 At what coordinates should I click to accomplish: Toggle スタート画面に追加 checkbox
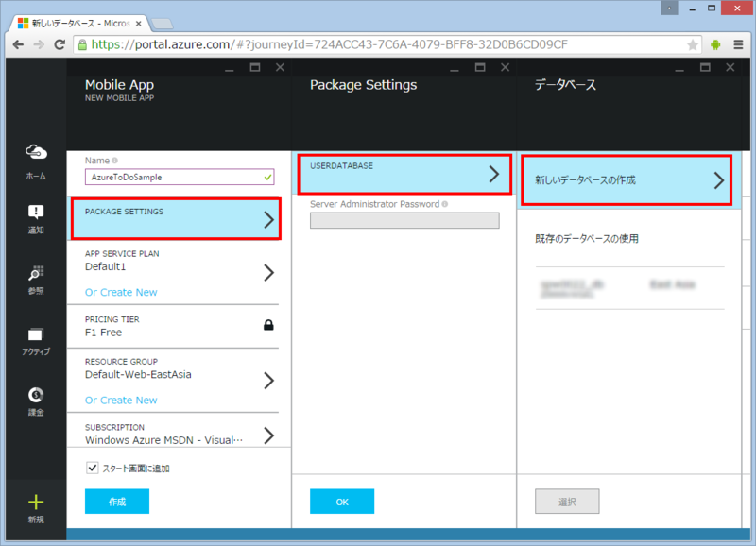click(x=92, y=468)
